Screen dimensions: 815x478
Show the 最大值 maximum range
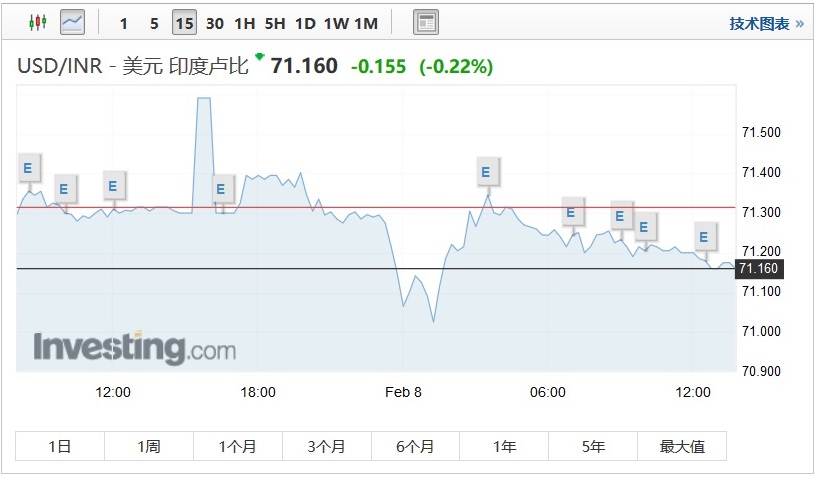pos(683,447)
